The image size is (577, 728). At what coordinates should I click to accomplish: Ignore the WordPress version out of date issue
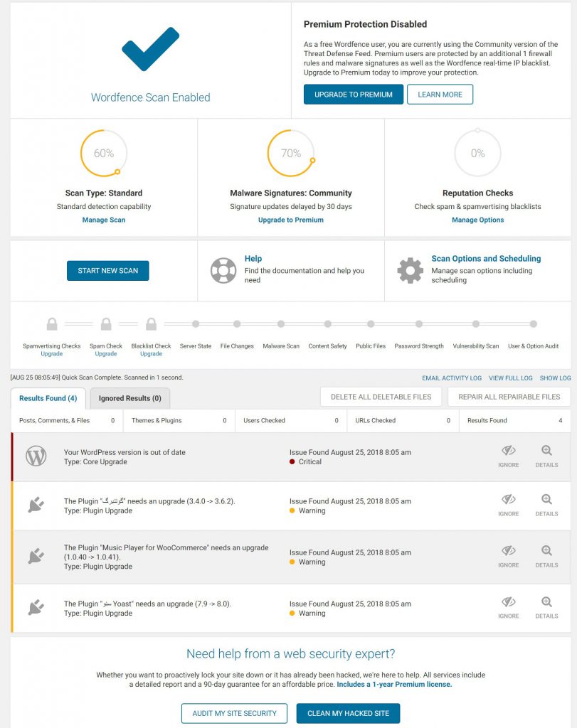[x=508, y=456]
